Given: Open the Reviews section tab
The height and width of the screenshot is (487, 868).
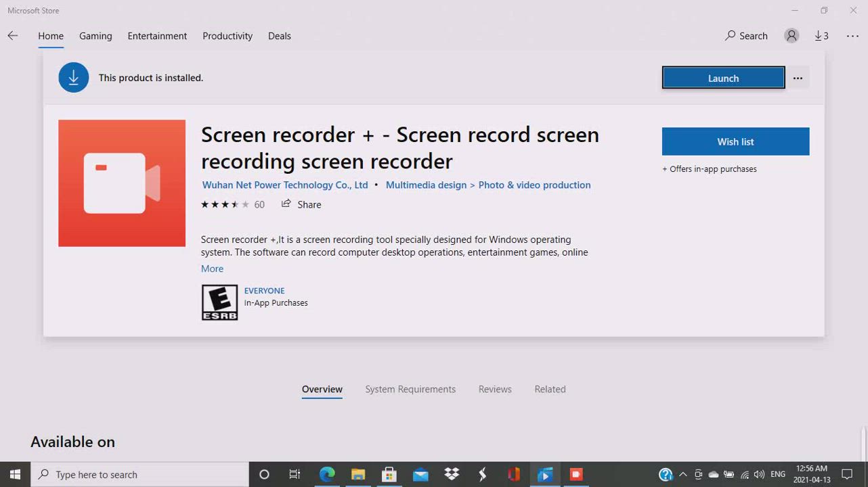Looking at the screenshot, I should point(495,389).
